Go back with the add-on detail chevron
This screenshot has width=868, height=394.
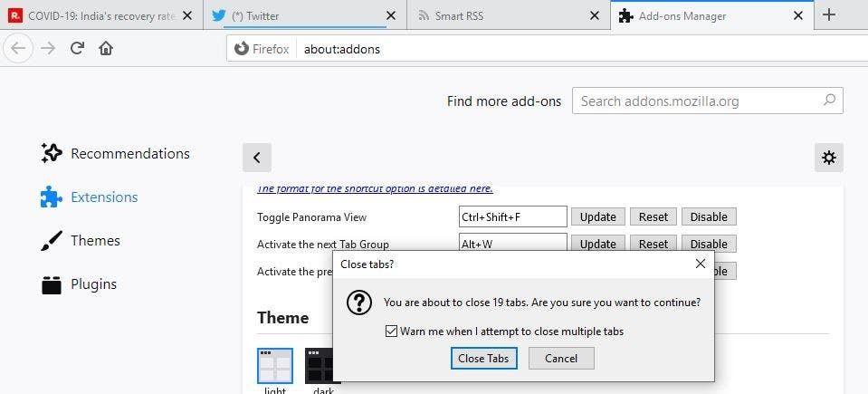point(257,158)
